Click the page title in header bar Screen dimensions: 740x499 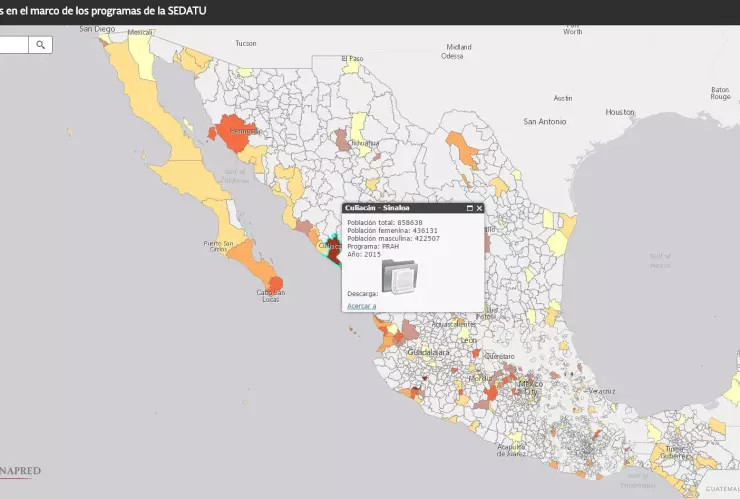pos(120,11)
